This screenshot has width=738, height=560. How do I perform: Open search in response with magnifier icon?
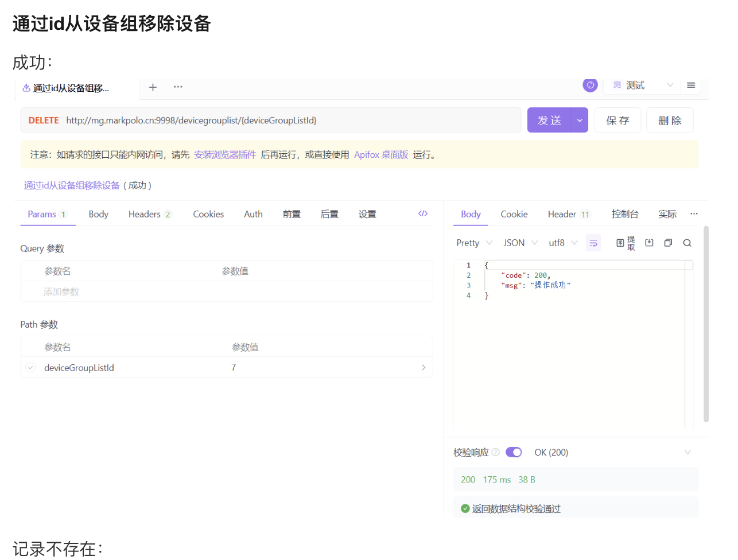coord(687,243)
